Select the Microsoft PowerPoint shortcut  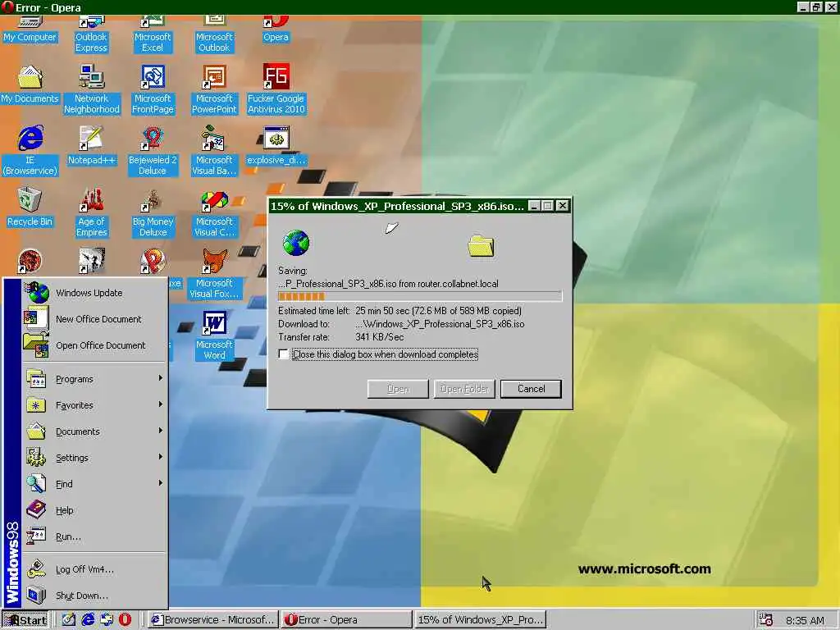click(214, 89)
